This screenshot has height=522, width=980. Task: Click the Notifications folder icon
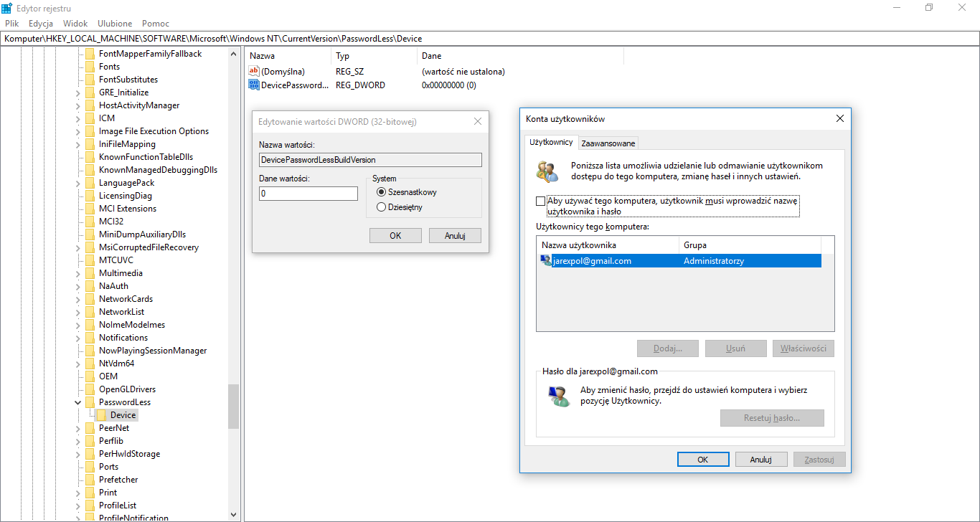[90, 338]
